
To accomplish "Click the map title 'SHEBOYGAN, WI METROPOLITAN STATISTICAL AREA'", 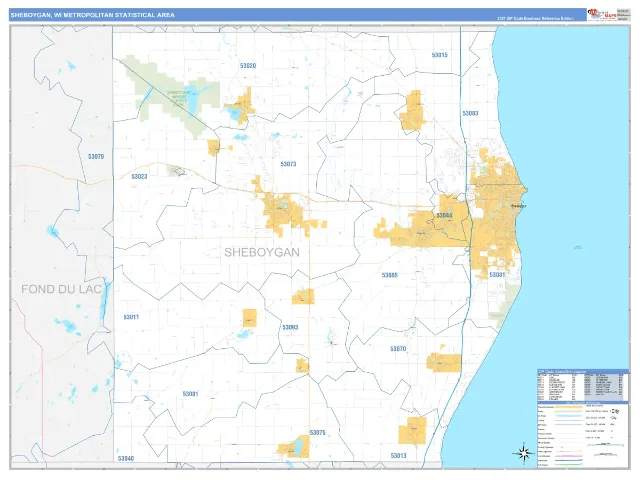I will (93, 15).
